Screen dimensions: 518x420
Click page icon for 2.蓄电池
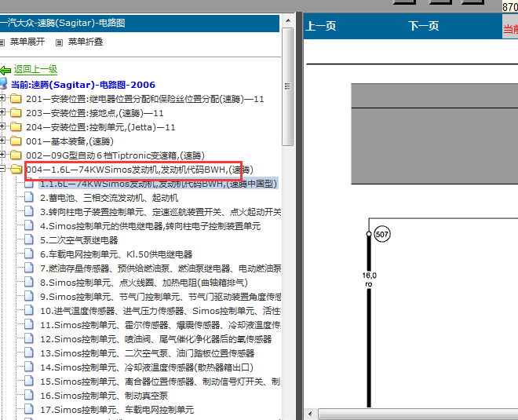29,198
